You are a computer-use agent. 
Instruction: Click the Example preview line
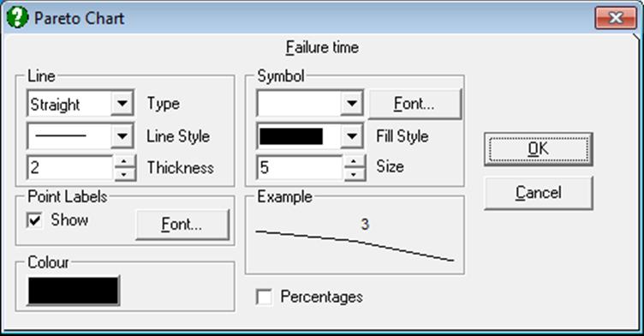point(355,245)
